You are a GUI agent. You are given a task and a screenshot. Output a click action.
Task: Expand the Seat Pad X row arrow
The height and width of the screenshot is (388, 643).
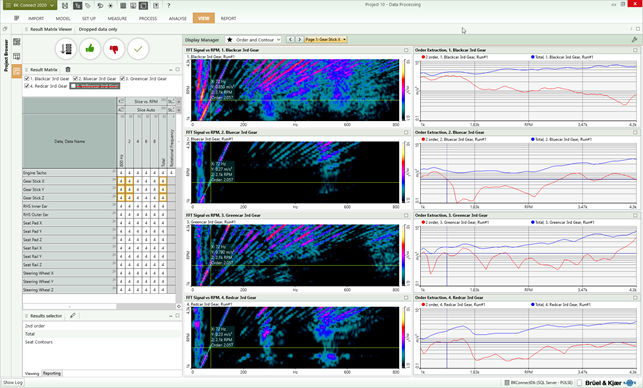pos(114,221)
